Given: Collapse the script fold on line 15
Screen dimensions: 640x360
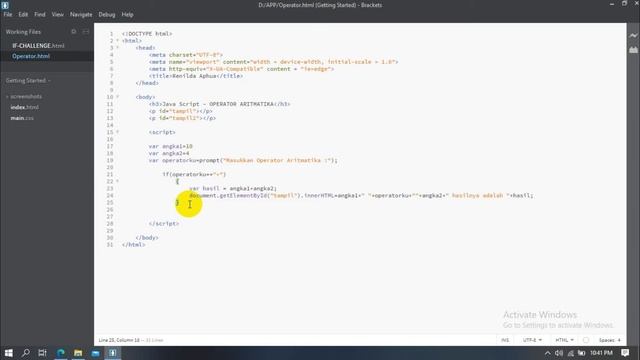Looking at the screenshot, I should (x=118, y=132).
